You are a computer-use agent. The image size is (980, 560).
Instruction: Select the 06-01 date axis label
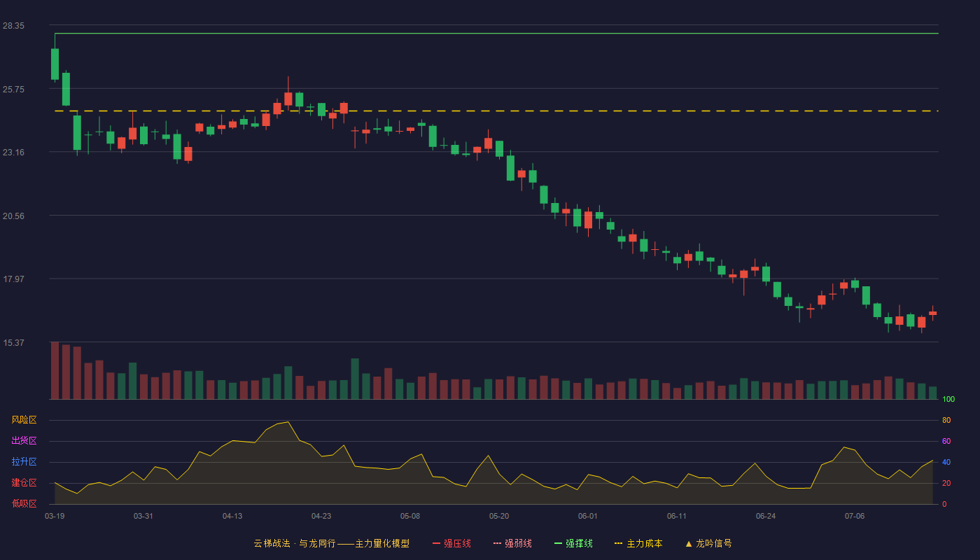pyautogui.click(x=588, y=516)
